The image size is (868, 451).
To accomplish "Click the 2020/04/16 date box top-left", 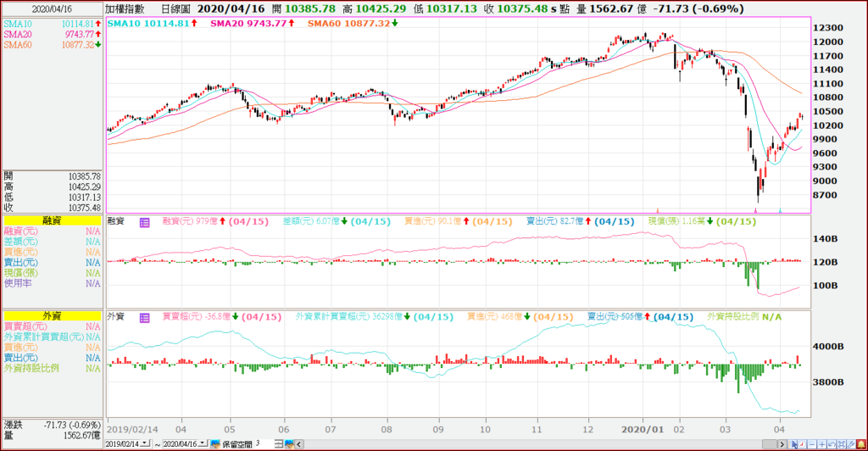I will 52,9.
